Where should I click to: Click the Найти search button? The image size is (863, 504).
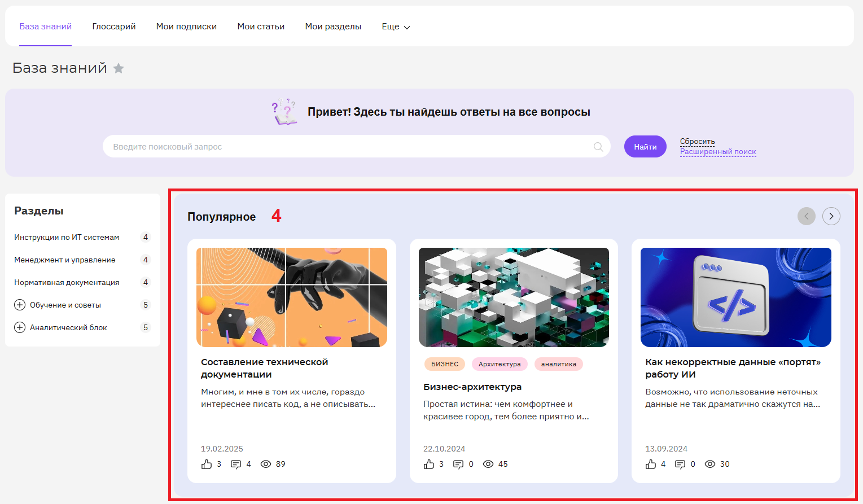[x=645, y=147]
